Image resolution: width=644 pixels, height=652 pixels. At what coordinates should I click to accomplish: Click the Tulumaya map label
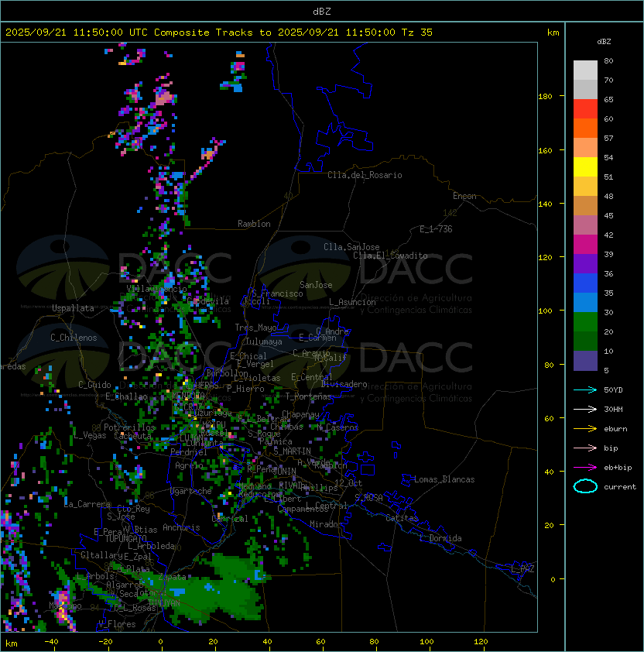pyautogui.click(x=264, y=341)
